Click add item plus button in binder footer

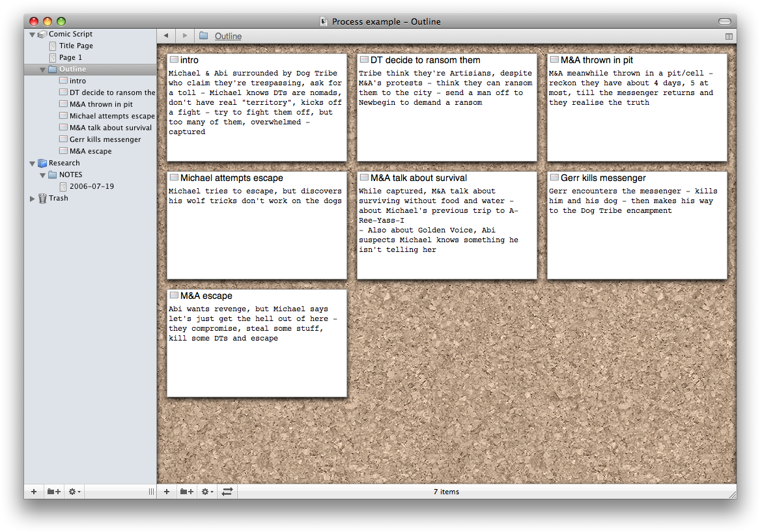coord(34,492)
